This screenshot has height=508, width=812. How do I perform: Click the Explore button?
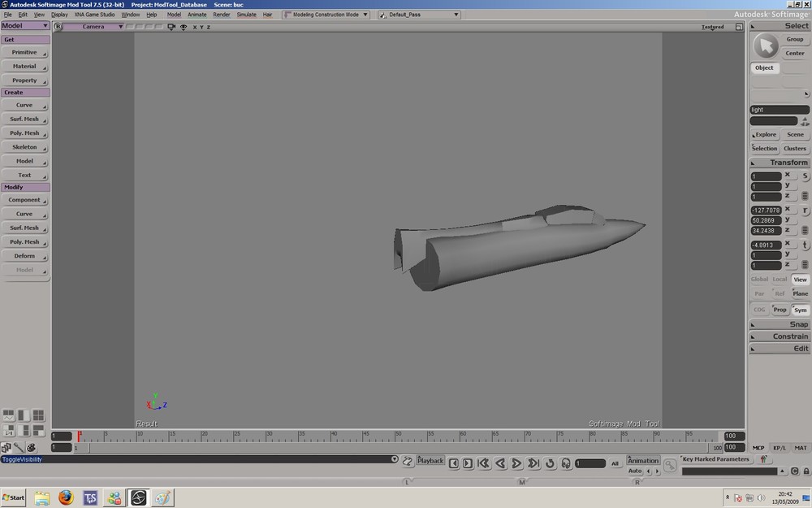[764, 135]
